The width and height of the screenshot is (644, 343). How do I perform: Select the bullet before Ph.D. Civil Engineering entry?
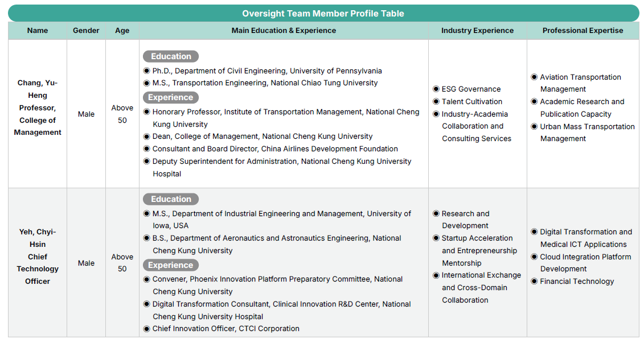147,71
